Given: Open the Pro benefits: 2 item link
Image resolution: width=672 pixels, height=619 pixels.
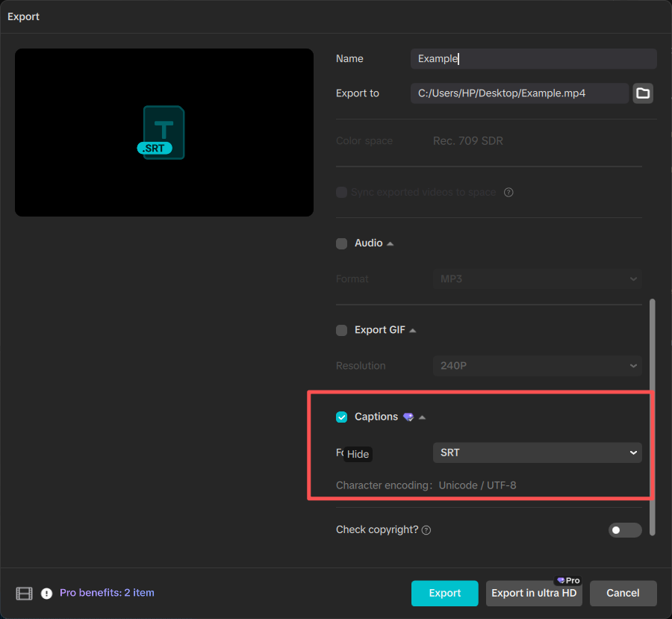Looking at the screenshot, I should [107, 593].
